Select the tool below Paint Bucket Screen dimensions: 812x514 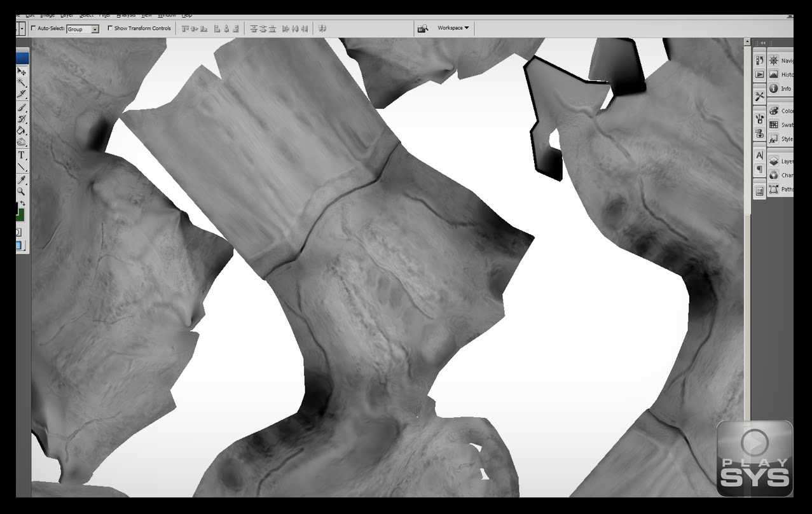(23, 142)
